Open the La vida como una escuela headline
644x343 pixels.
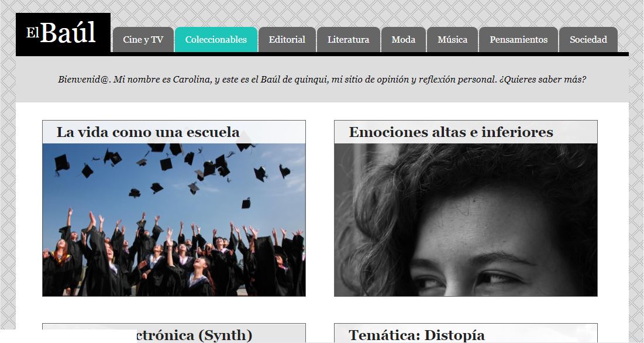[148, 132]
